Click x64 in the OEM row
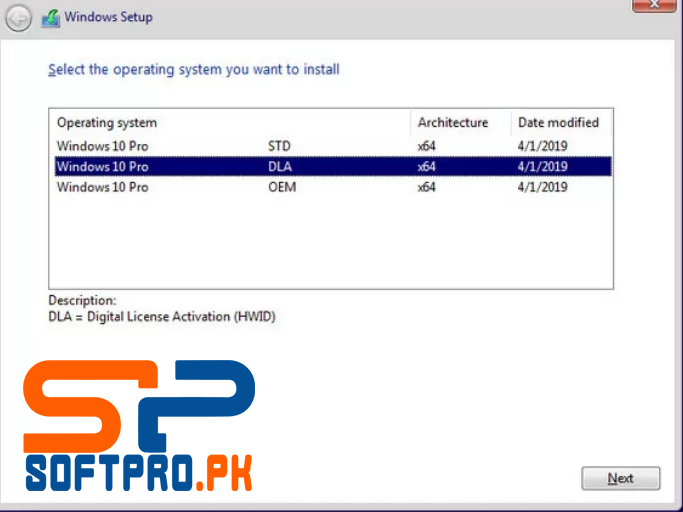This screenshot has height=512, width=683. click(x=426, y=187)
